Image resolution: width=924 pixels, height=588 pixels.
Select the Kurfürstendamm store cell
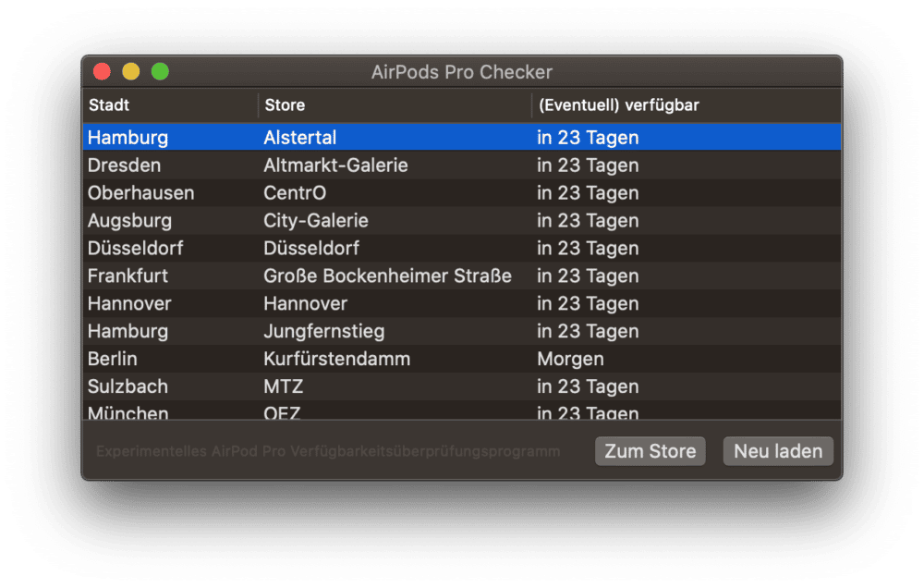(337, 359)
